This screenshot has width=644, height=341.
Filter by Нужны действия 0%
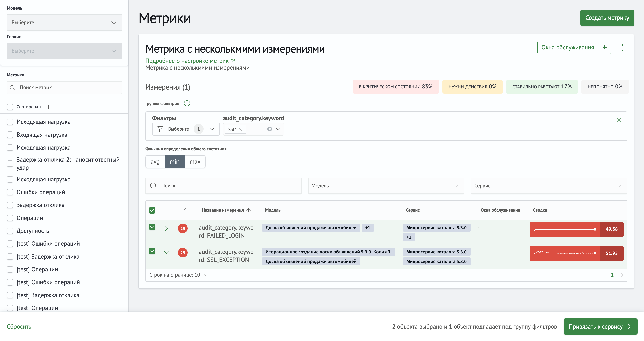point(472,87)
